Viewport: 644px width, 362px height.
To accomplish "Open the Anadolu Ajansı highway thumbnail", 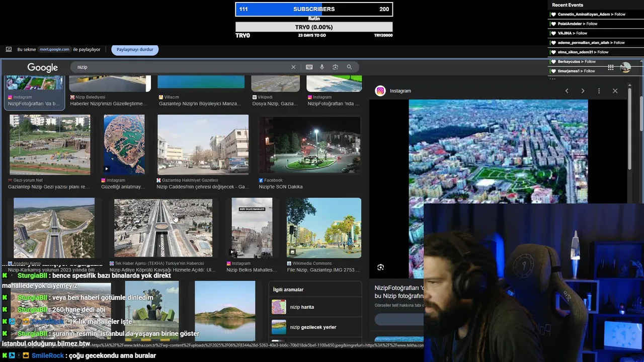I will pos(54,228).
